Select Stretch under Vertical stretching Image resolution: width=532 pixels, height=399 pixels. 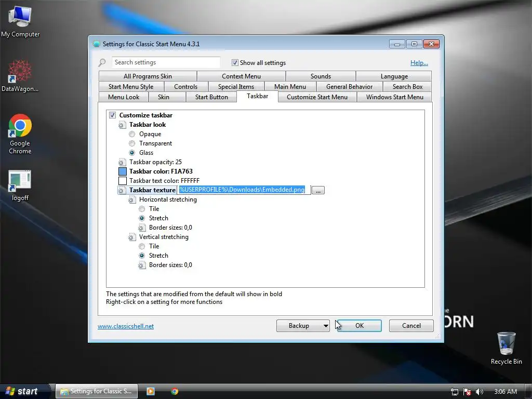pos(142,256)
